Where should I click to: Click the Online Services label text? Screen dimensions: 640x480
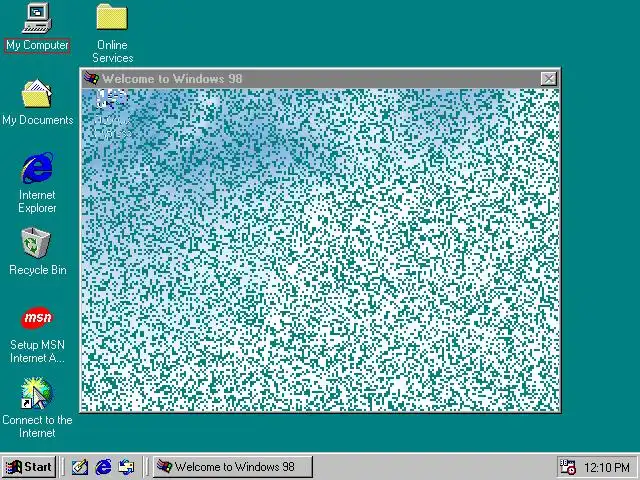click(113, 51)
